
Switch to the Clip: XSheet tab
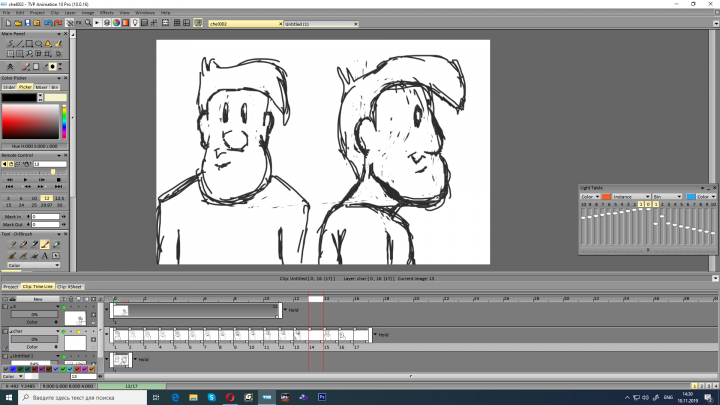pyautogui.click(x=69, y=287)
